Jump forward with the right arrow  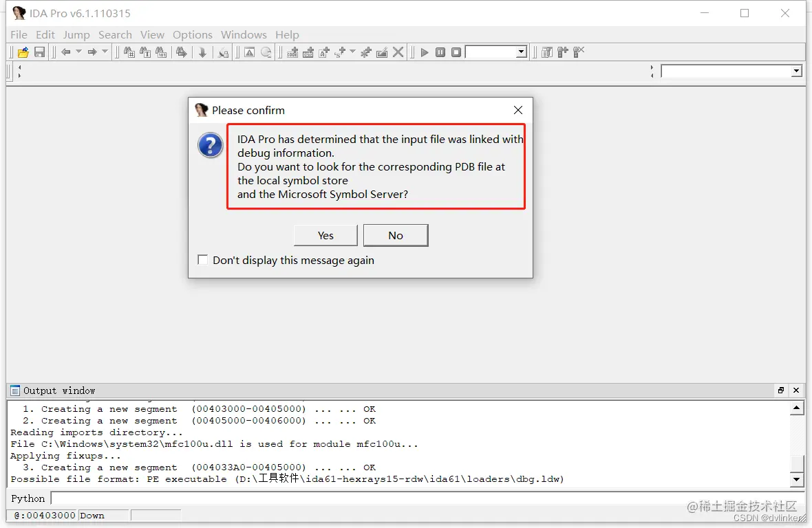coord(92,52)
